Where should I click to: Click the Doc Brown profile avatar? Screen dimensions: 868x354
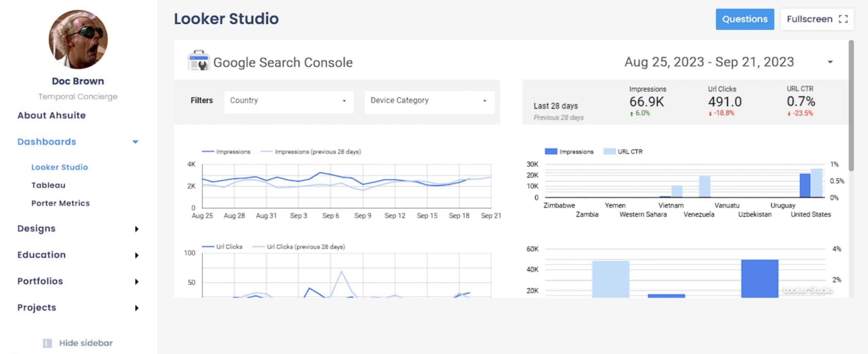click(78, 39)
